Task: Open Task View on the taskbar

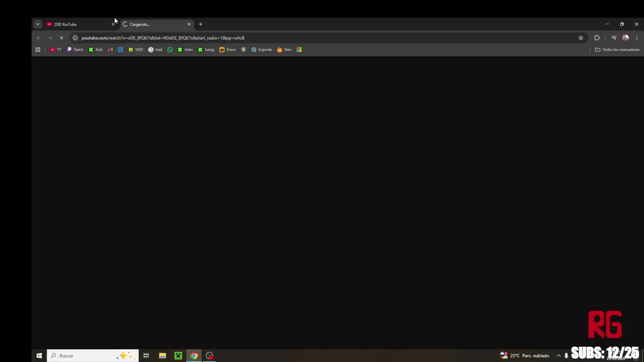Action: pyautogui.click(x=146, y=355)
